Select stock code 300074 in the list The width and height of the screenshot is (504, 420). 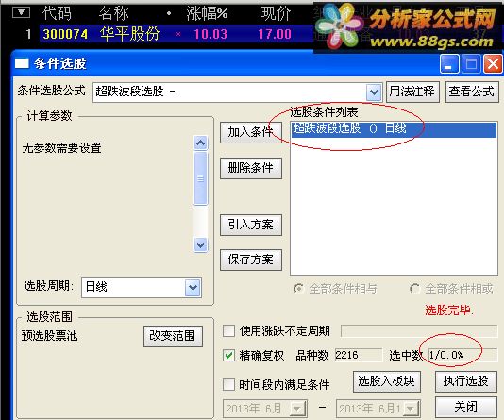pos(65,34)
